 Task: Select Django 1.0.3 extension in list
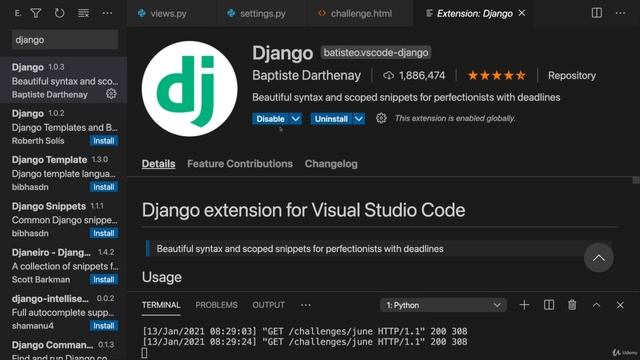pos(63,80)
